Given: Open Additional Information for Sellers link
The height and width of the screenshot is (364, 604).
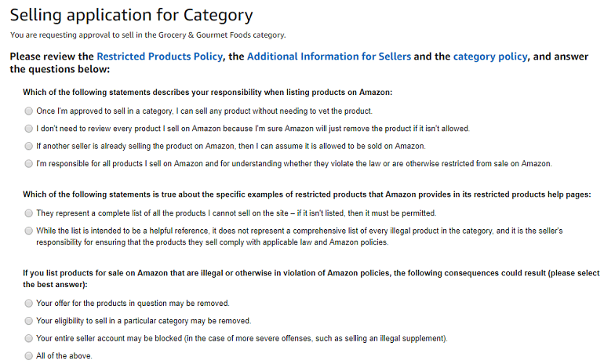Looking at the screenshot, I should pos(329,56).
